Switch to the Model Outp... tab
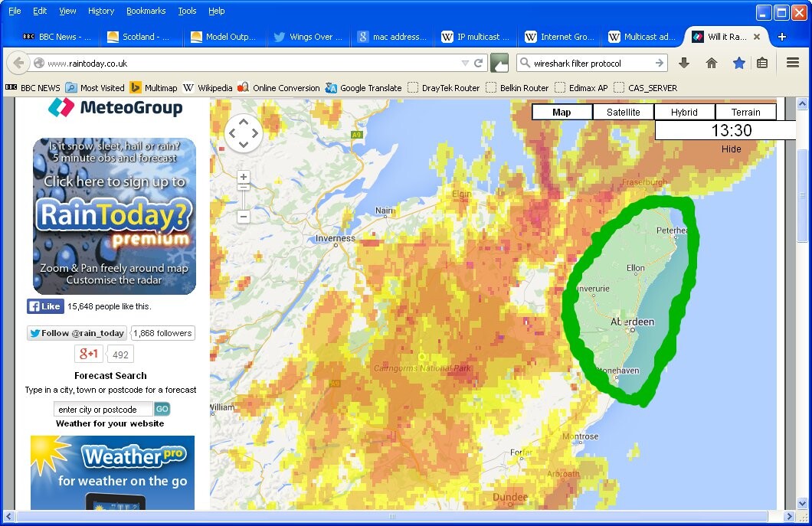812x526 pixels. point(224,37)
